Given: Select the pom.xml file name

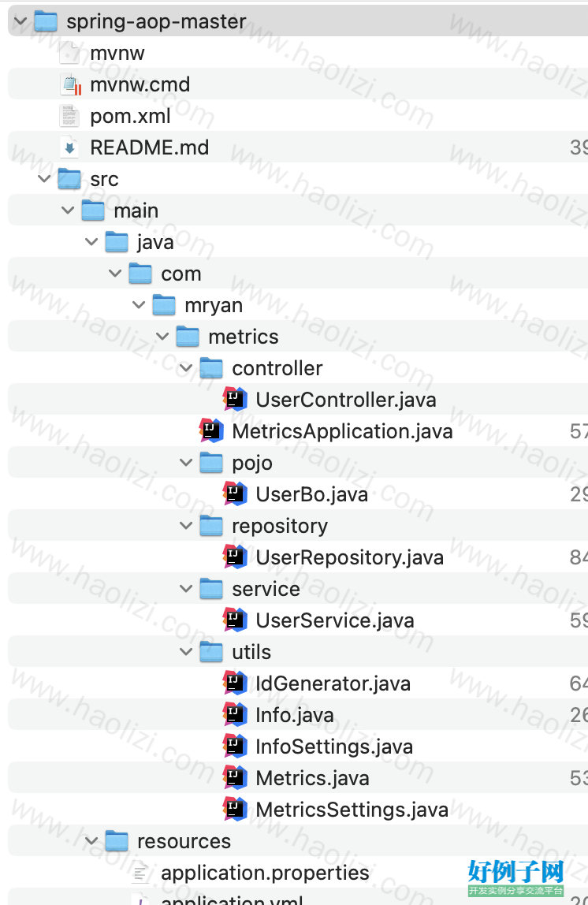Looking at the screenshot, I should [130, 117].
